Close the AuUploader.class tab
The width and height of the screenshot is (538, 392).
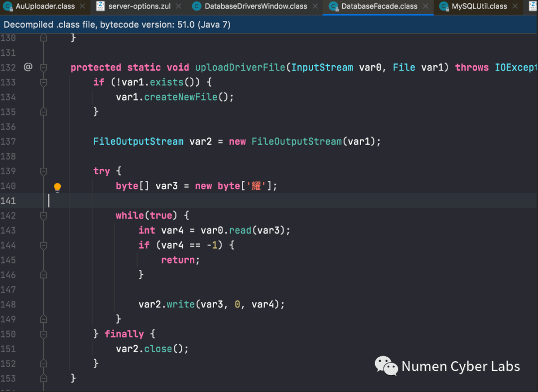click(83, 6)
